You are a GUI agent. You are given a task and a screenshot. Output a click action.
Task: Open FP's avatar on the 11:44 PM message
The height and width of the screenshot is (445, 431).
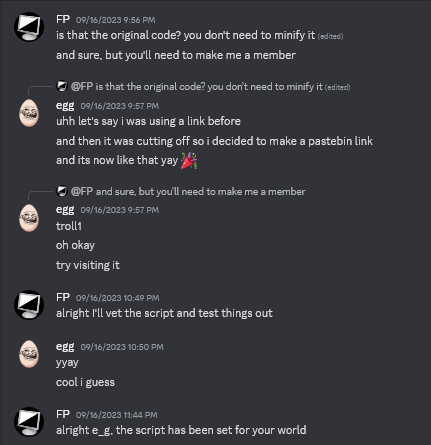point(29,422)
